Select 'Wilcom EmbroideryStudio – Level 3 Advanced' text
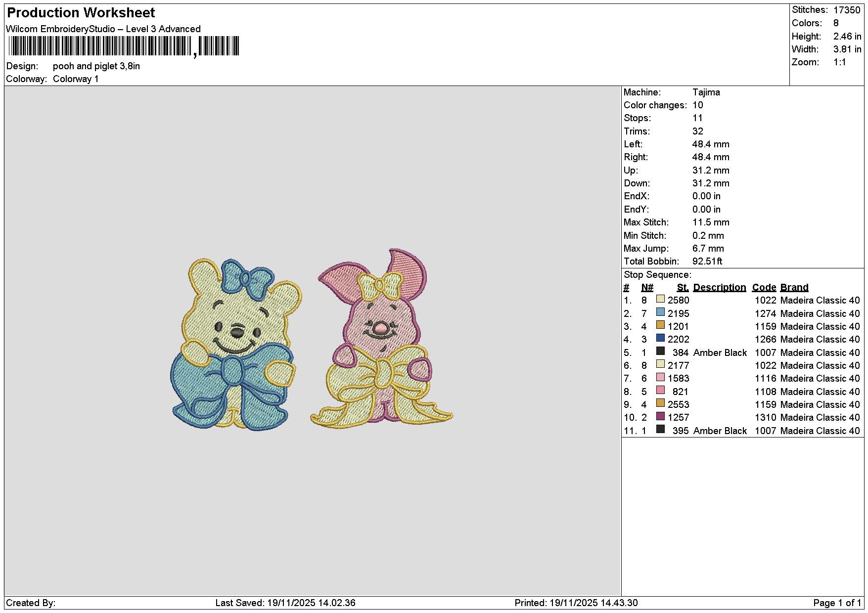This screenshot has height=613, width=868. (x=103, y=29)
